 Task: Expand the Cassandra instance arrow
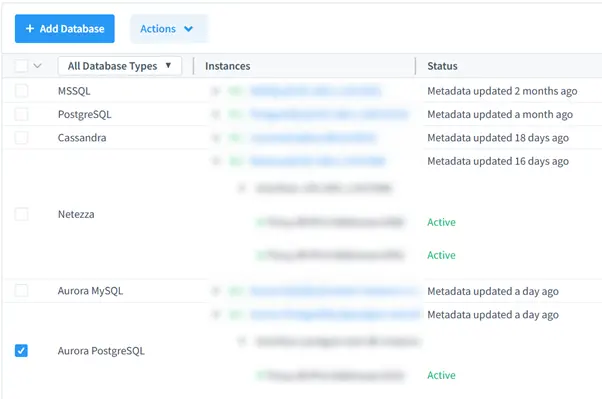pyautogui.click(x=216, y=138)
